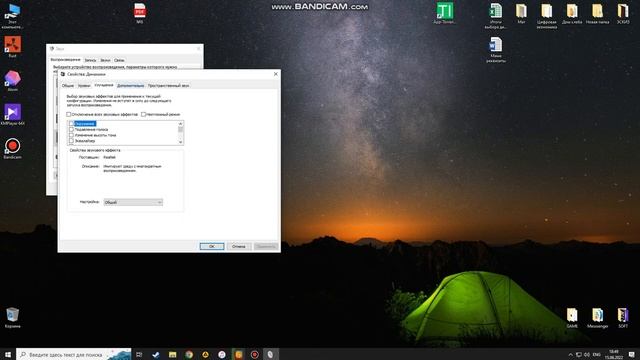
Task: Select the 'Цифровая экономика' desktop folder
Action: (x=547, y=16)
